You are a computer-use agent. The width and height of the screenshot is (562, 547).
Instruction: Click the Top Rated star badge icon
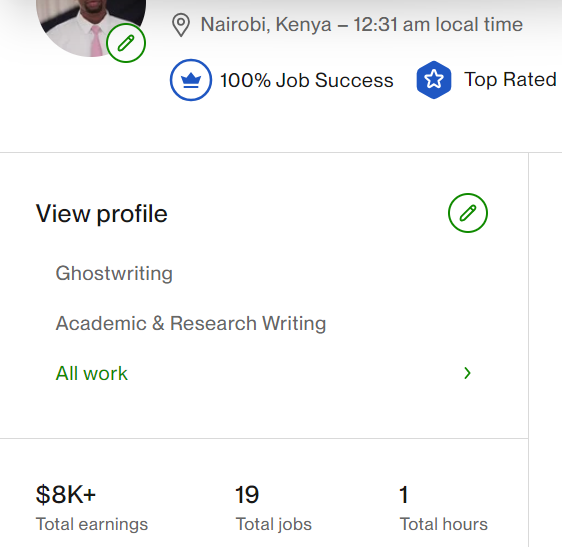pyautogui.click(x=434, y=80)
